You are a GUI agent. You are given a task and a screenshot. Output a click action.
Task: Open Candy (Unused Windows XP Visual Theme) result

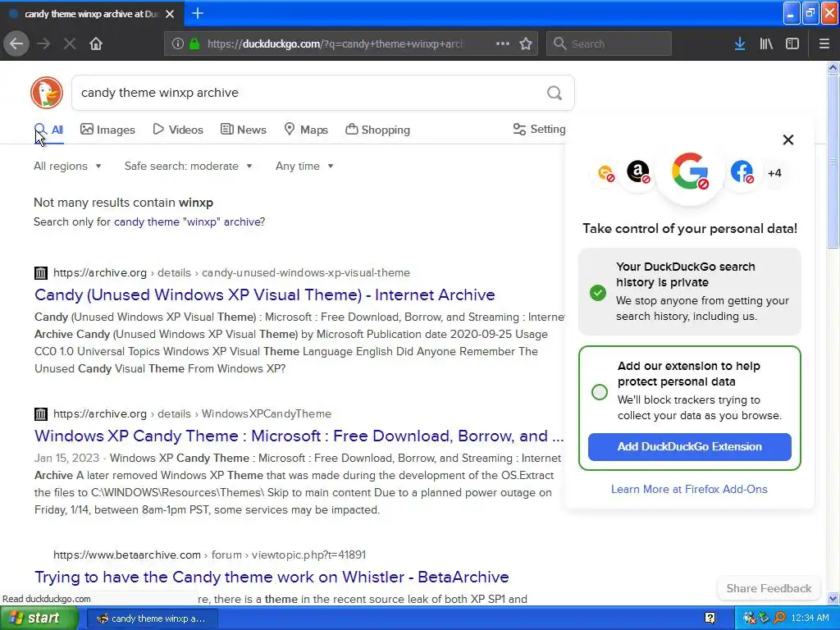click(x=265, y=294)
